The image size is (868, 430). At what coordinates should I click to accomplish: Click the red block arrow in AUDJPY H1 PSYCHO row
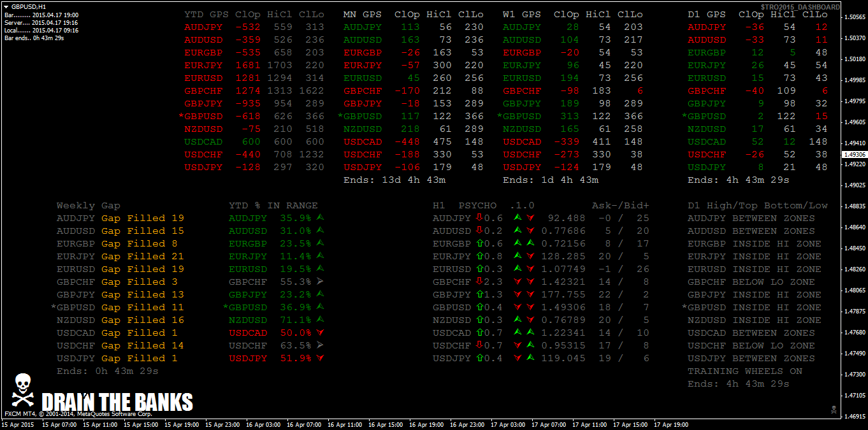click(x=480, y=218)
